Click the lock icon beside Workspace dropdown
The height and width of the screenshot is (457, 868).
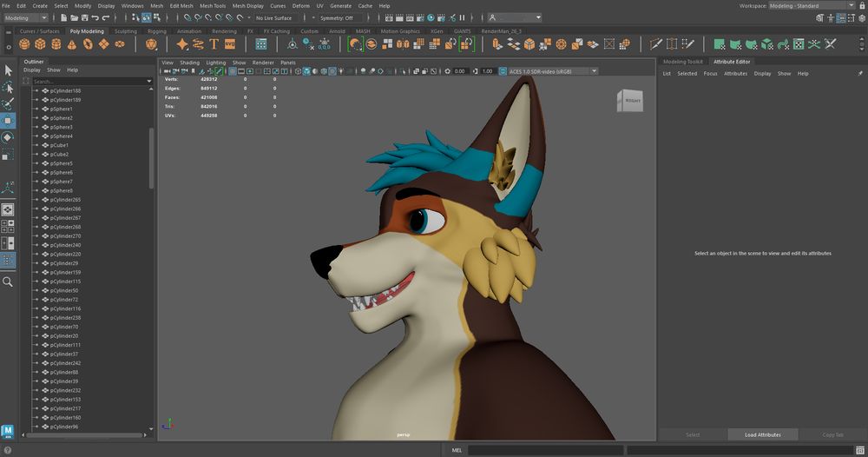click(x=862, y=5)
